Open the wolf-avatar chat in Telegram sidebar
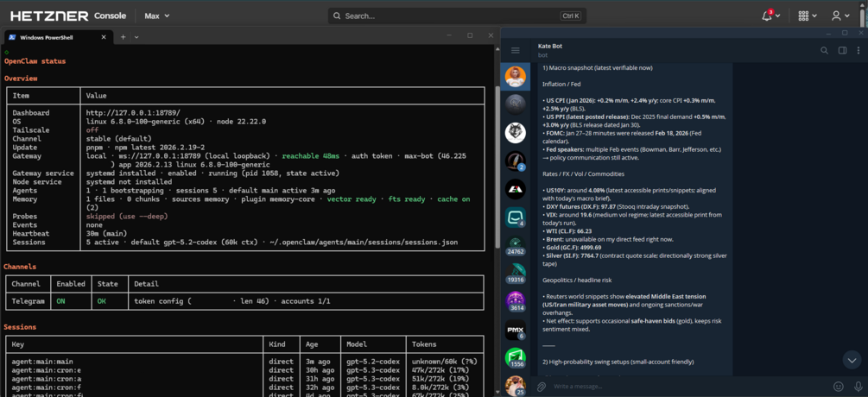Screen dimensions: 868x397 tap(516, 133)
